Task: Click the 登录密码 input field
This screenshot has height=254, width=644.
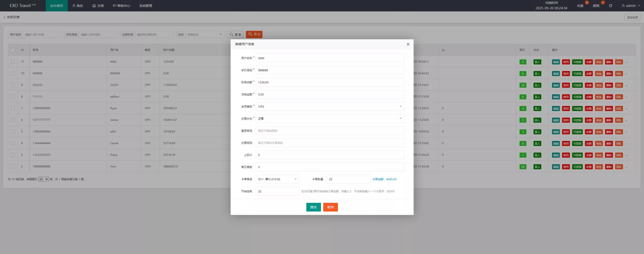Action: point(330,131)
